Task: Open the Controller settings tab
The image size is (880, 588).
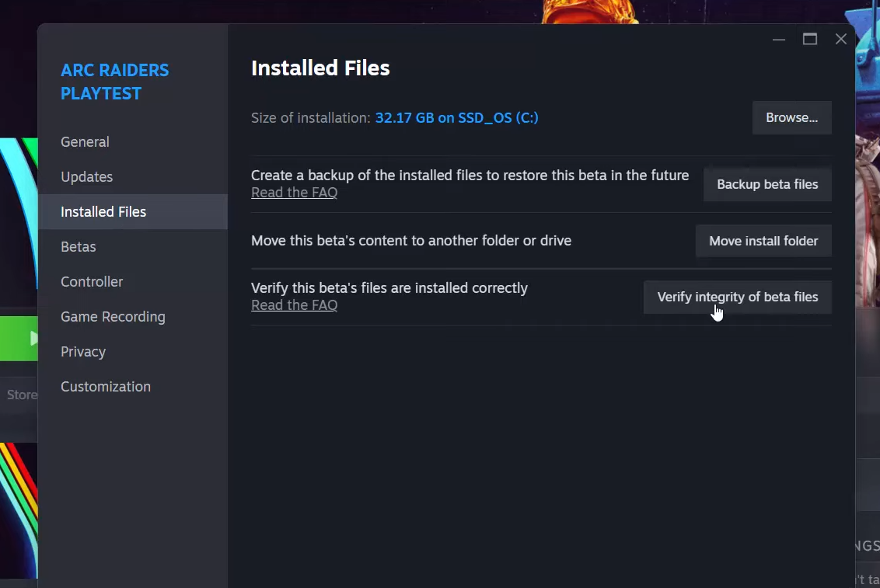Action: click(92, 282)
